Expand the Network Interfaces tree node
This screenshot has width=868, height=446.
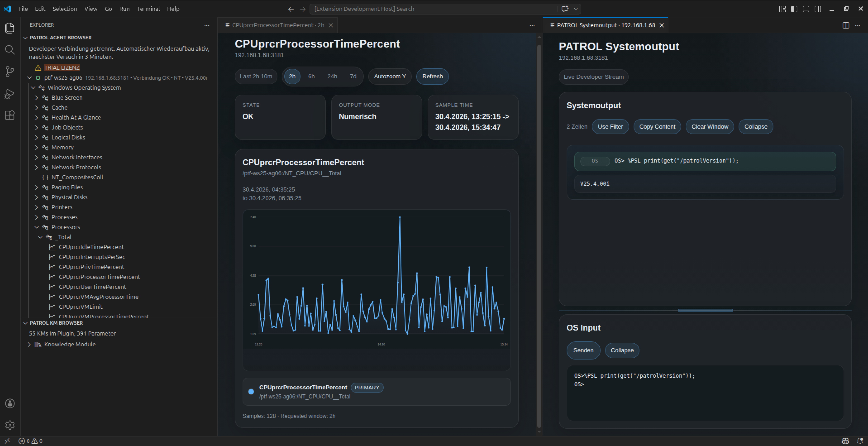(x=37, y=157)
